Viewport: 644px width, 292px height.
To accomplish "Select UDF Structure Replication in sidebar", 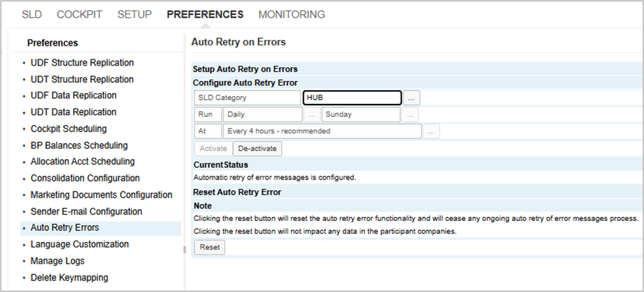I will coord(82,63).
